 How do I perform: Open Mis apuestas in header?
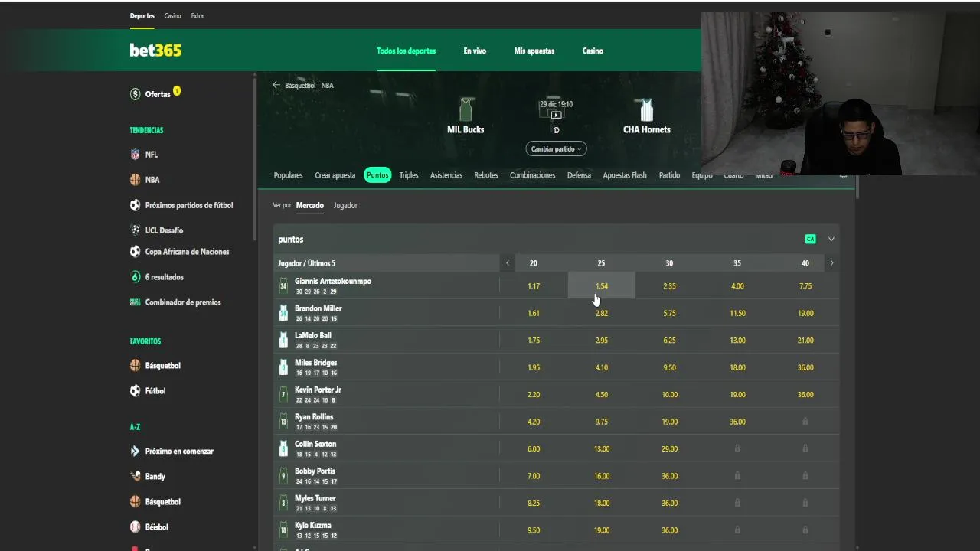click(534, 51)
